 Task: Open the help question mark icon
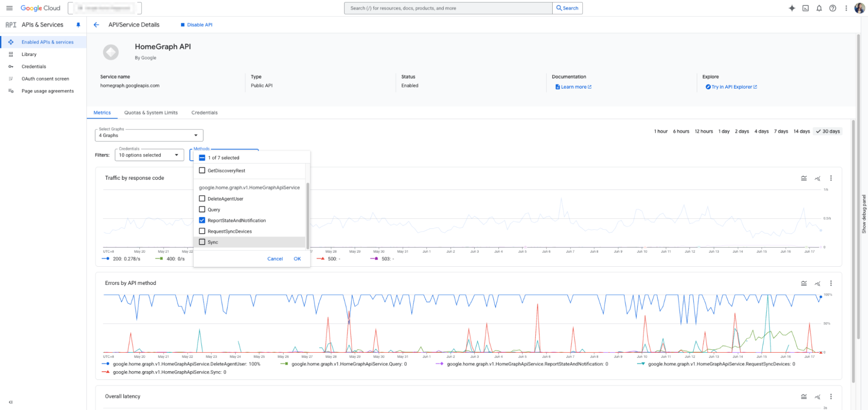[832, 8]
